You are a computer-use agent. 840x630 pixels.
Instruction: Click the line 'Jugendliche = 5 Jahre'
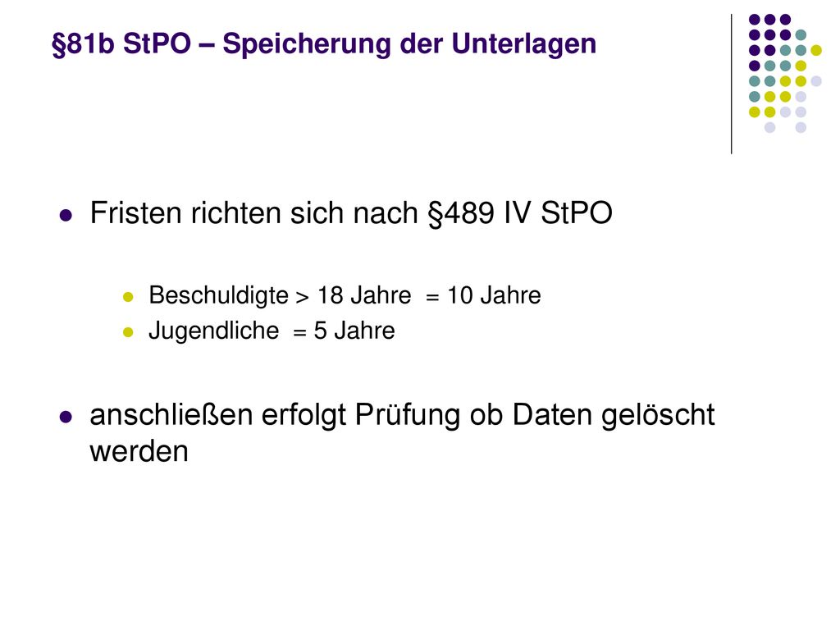[x=272, y=331]
